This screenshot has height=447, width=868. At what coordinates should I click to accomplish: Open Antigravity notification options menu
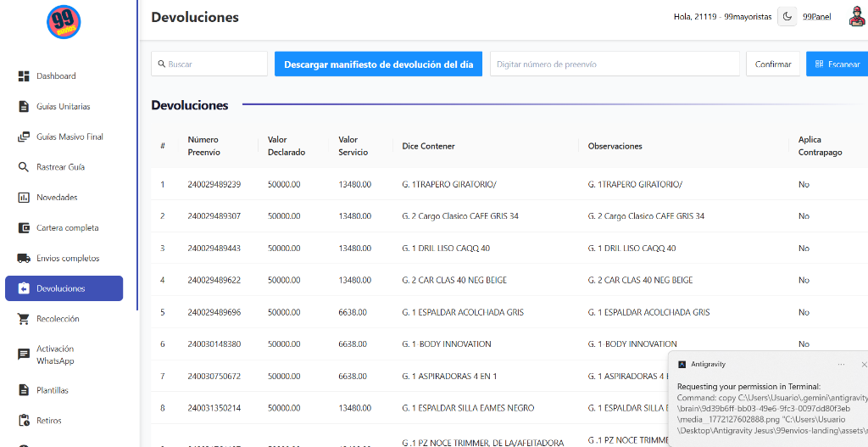841,364
